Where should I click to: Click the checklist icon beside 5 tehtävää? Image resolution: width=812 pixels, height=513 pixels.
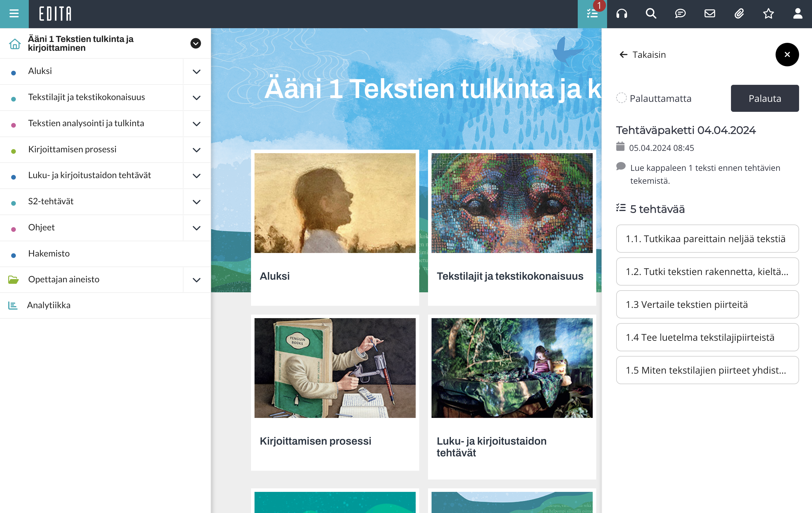coord(621,208)
